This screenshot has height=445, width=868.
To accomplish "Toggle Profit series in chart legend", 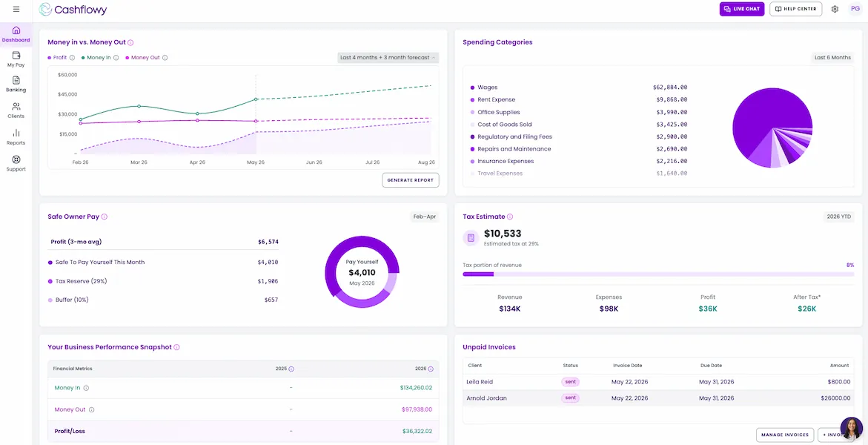I will pyautogui.click(x=57, y=58).
